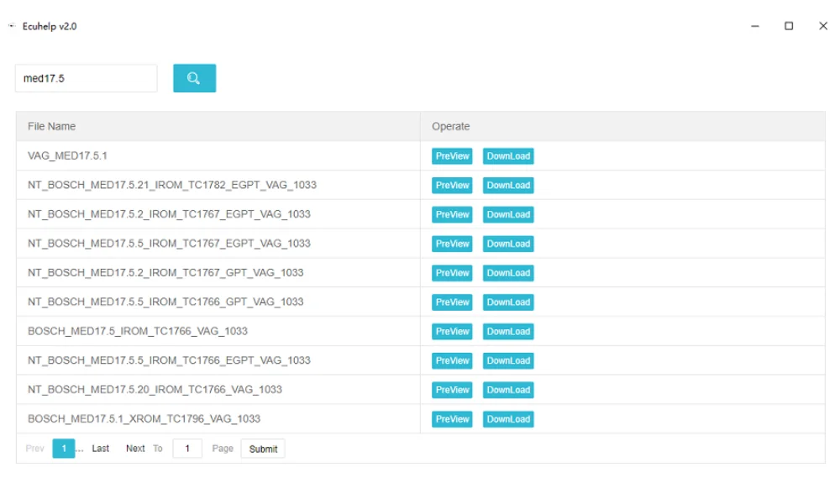Preview NT_BOSCH_MED17.5.2_IROM_TC1767_EGPT file
Screen dimensions: 840x504
(452, 214)
